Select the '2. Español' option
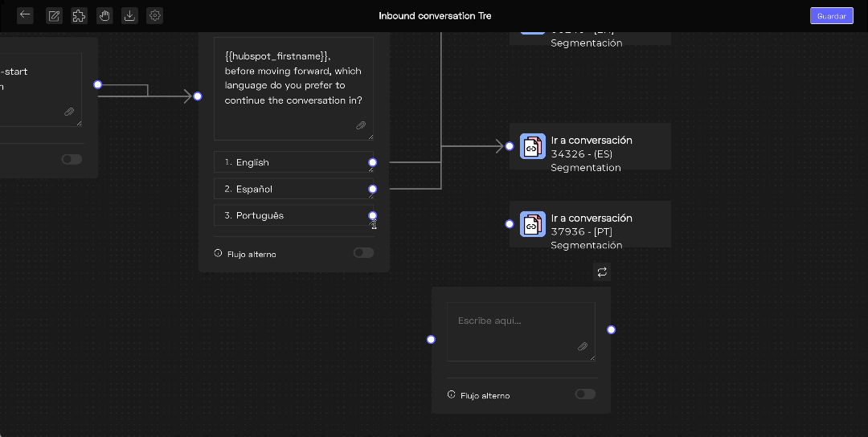The image size is (868, 437). [289, 189]
